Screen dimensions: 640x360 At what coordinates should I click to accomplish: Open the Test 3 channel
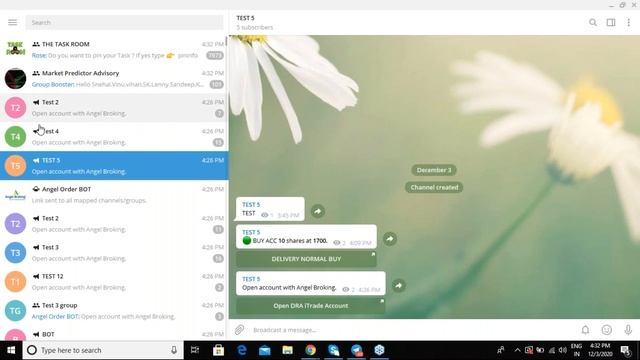pos(114,252)
